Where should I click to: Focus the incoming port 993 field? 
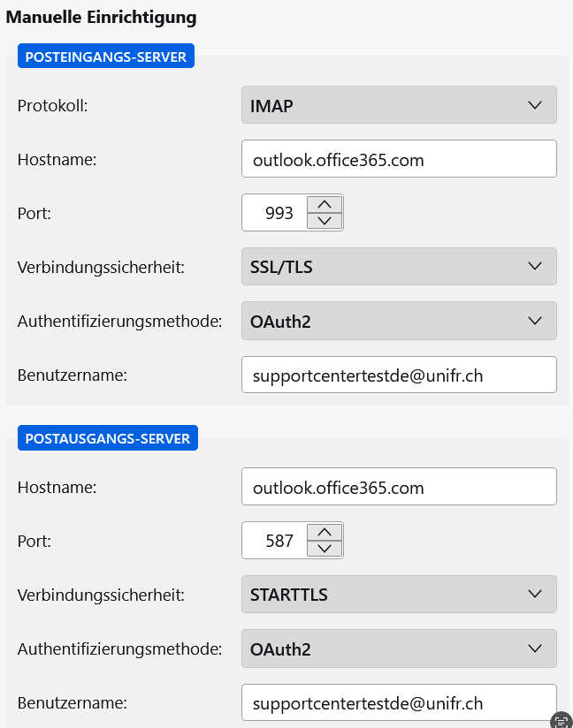click(276, 213)
